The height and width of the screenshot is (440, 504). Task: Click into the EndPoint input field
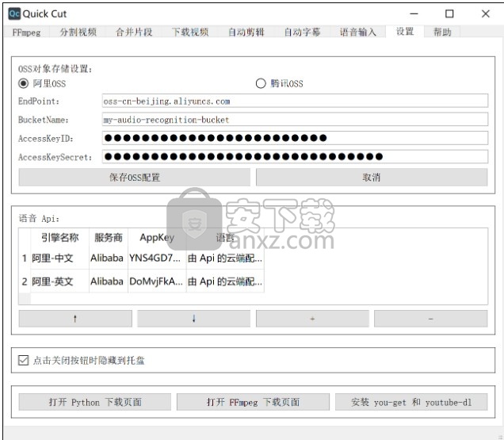295,101
